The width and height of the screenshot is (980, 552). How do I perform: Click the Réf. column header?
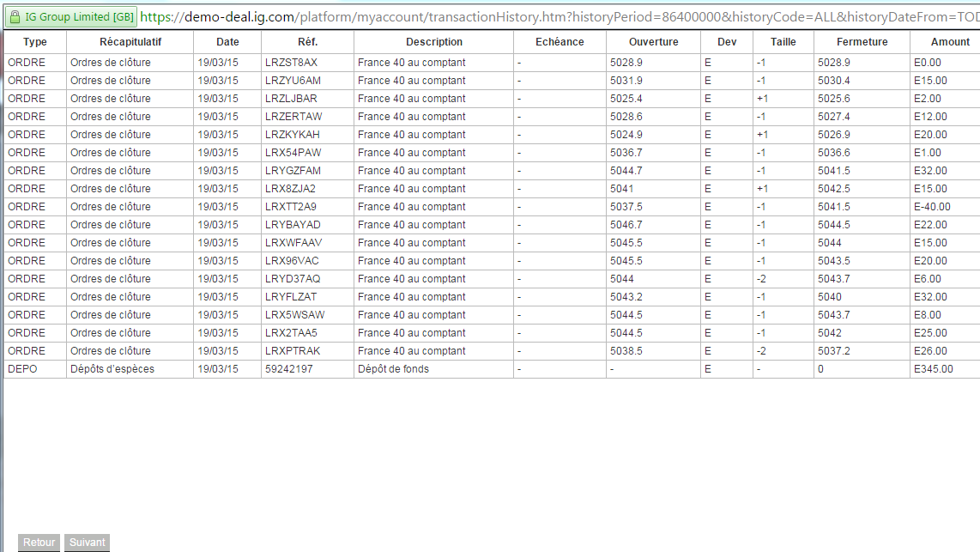(307, 42)
